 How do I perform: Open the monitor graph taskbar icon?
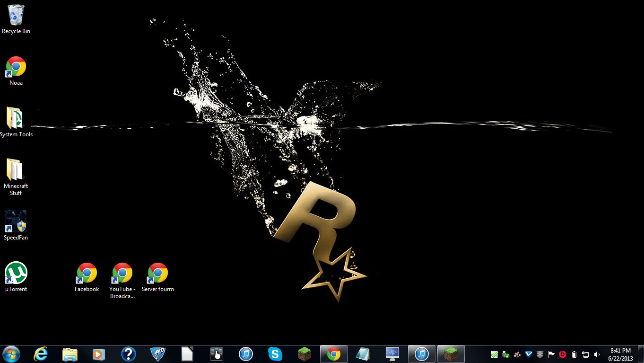(392, 354)
